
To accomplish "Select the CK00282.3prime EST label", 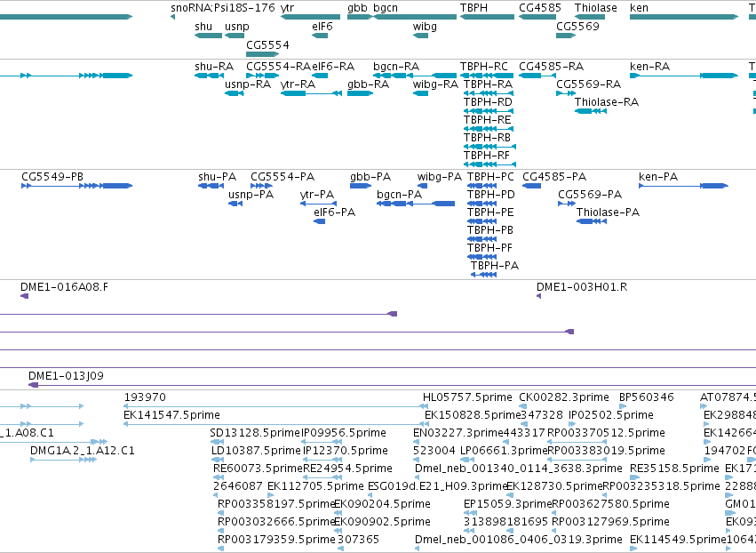I will point(563,397).
